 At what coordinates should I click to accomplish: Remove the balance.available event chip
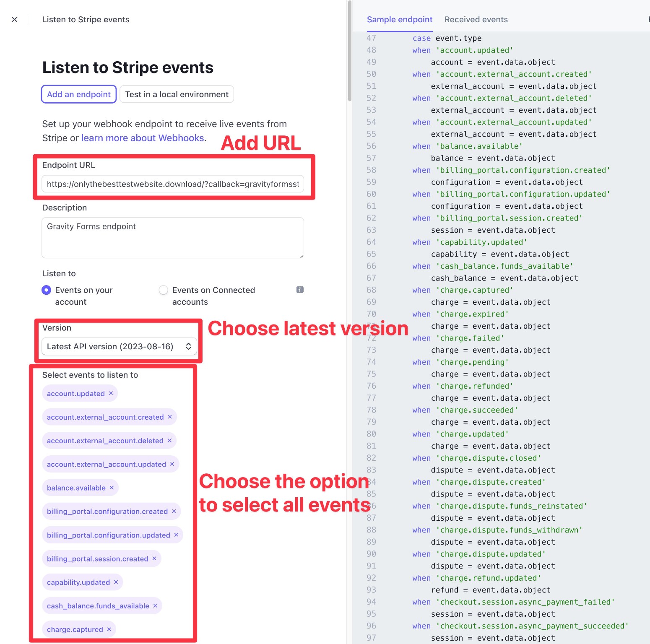[112, 488]
